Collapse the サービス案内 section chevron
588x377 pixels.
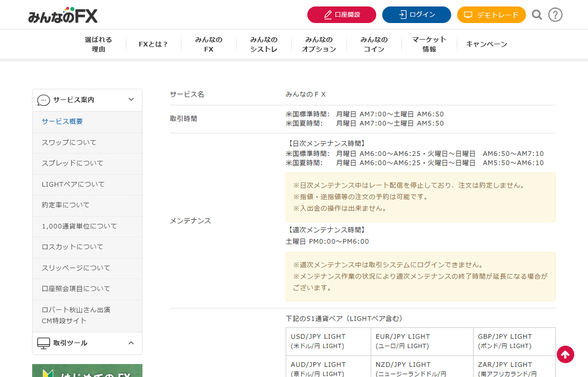coord(131,100)
